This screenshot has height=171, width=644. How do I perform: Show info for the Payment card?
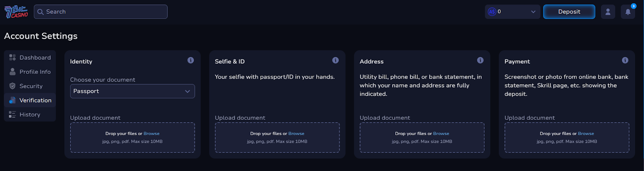click(x=625, y=60)
